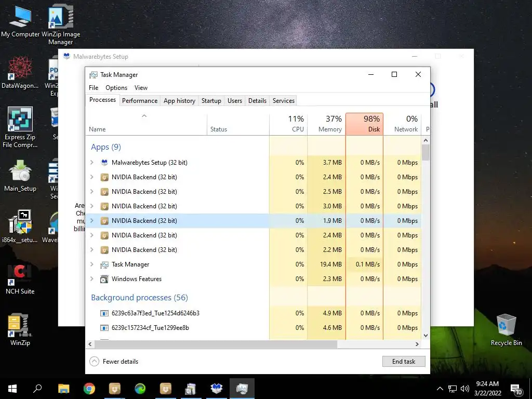
Task: Click the Malwarebytes Setup process icon
Action: click(104, 163)
